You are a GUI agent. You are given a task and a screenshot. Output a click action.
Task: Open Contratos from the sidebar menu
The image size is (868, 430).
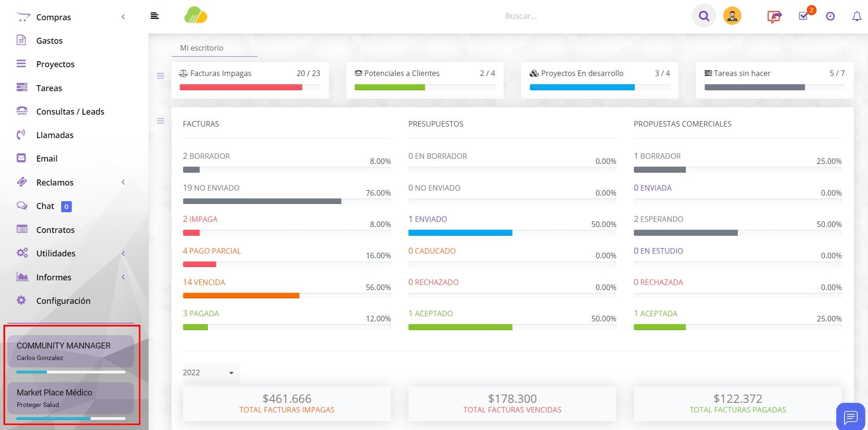(x=55, y=230)
